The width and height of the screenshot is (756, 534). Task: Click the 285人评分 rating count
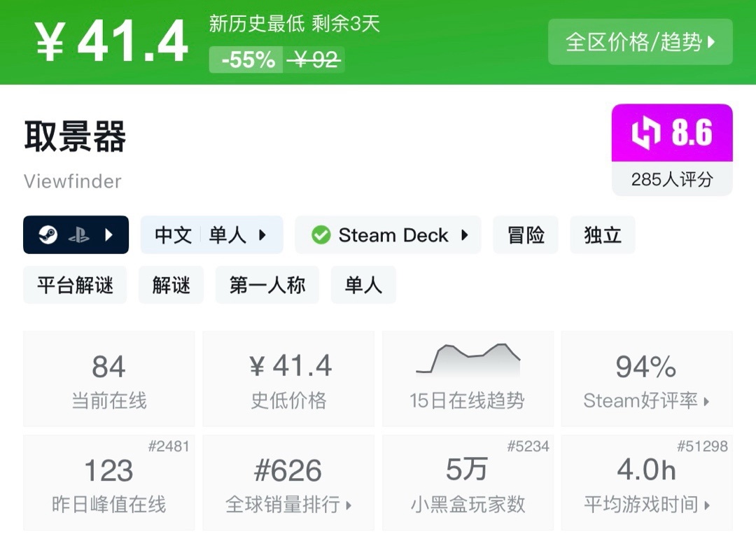tap(671, 180)
